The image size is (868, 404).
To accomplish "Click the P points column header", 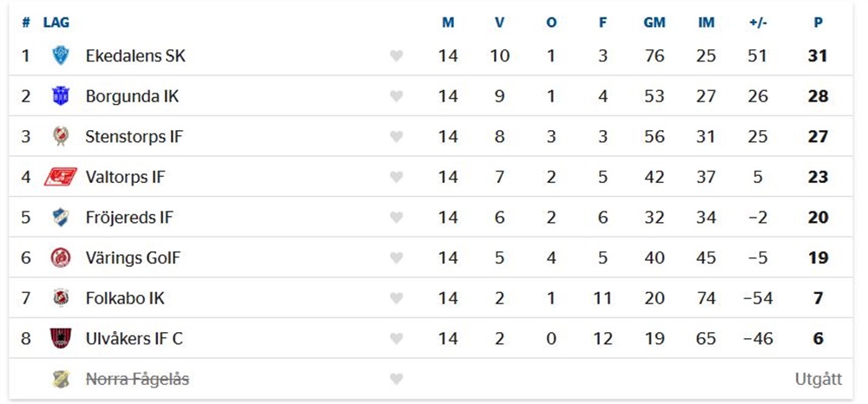I will pyautogui.click(x=818, y=23).
